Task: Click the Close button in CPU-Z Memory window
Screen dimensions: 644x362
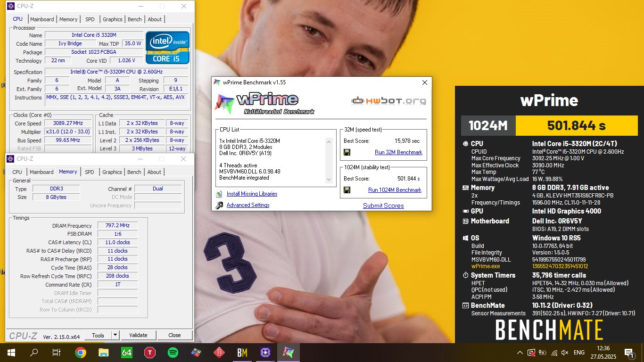Action: tap(174, 335)
